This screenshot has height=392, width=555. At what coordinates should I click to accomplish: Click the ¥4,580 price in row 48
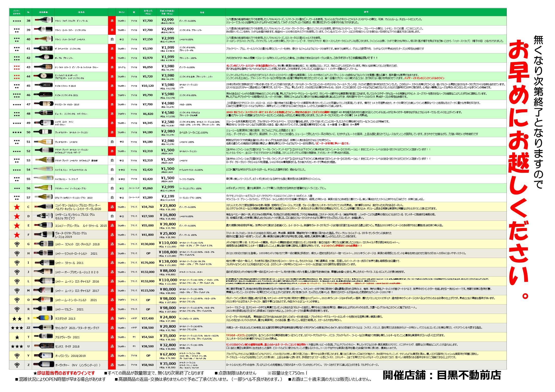coord(168,113)
